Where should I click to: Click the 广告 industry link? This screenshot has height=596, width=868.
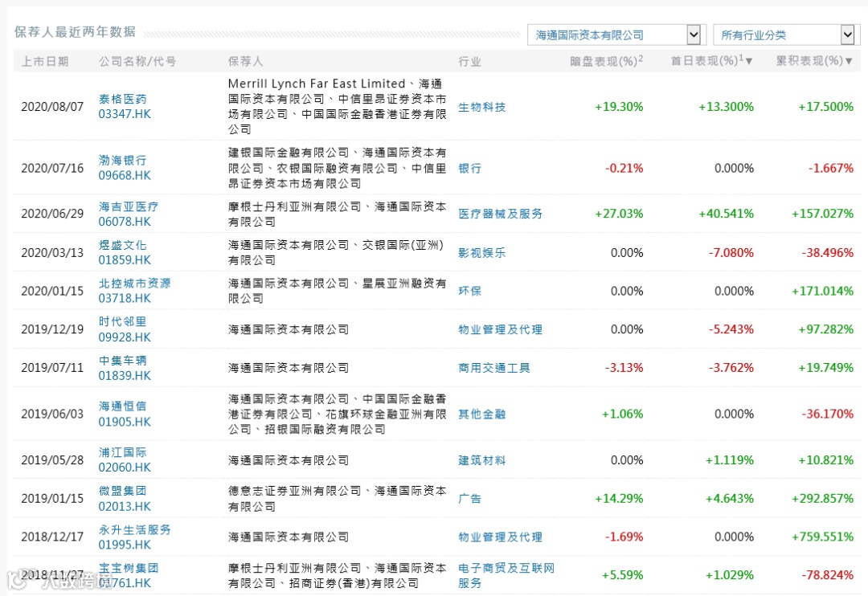click(469, 499)
